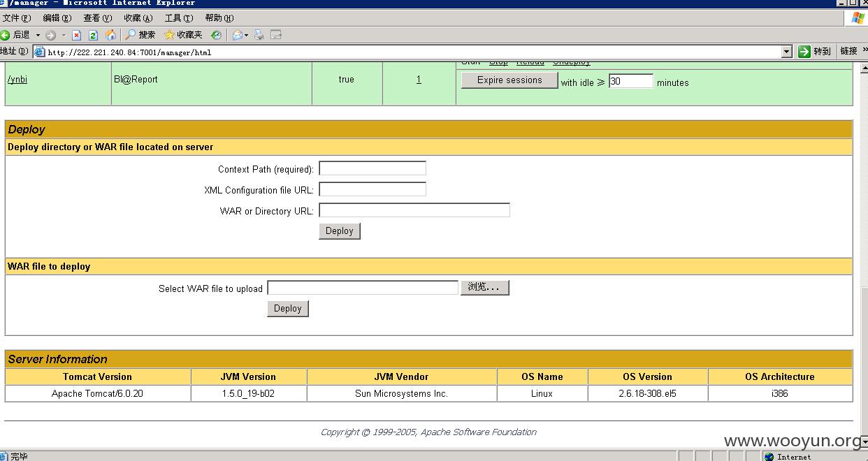The image size is (868, 461).
Task: Open the 查看(V) View menu
Action: (97, 18)
